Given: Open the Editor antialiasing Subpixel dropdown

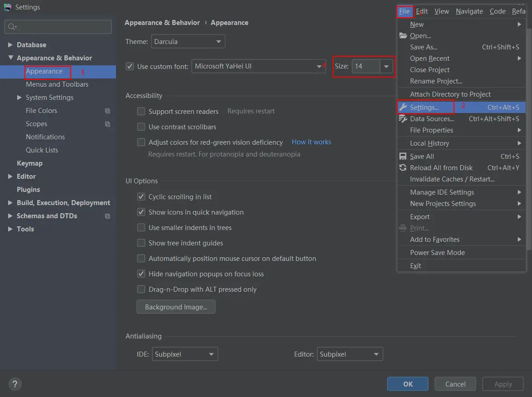Looking at the screenshot, I should (350, 354).
